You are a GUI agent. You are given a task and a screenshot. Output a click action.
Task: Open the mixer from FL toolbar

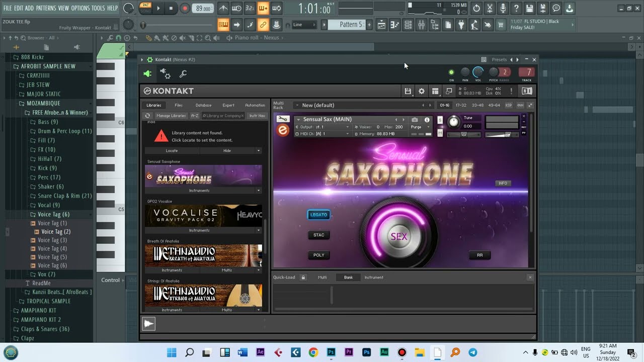tap(421, 25)
